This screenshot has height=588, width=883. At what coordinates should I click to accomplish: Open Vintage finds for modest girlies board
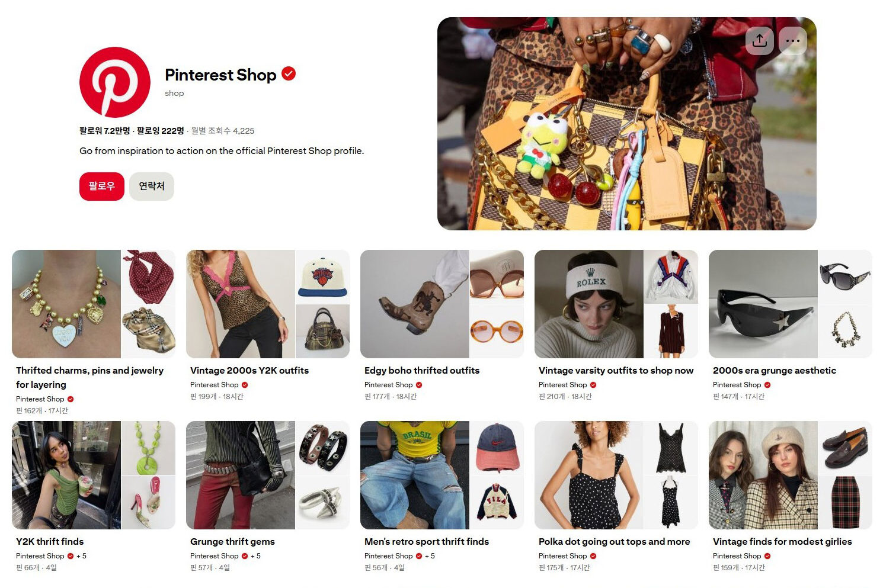coord(782,541)
